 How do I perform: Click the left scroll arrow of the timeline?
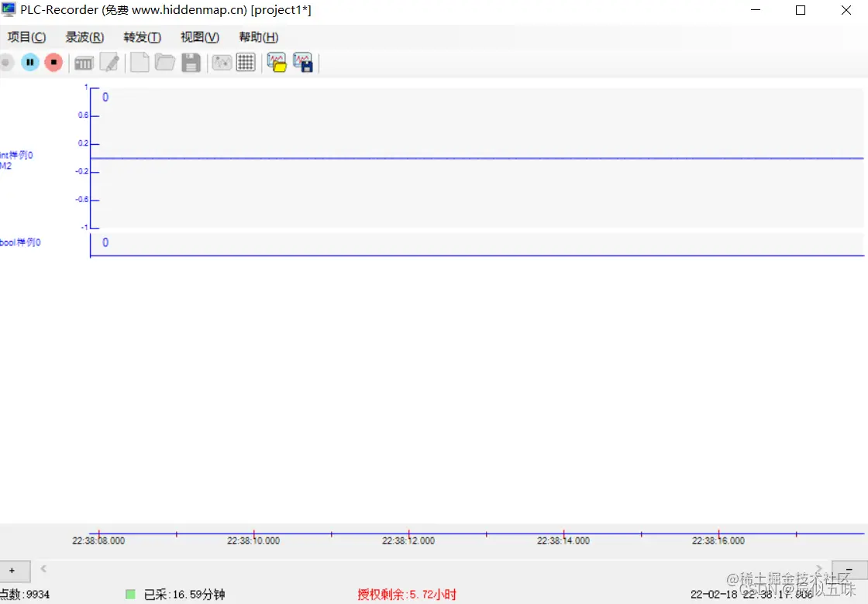tap(43, 568)
